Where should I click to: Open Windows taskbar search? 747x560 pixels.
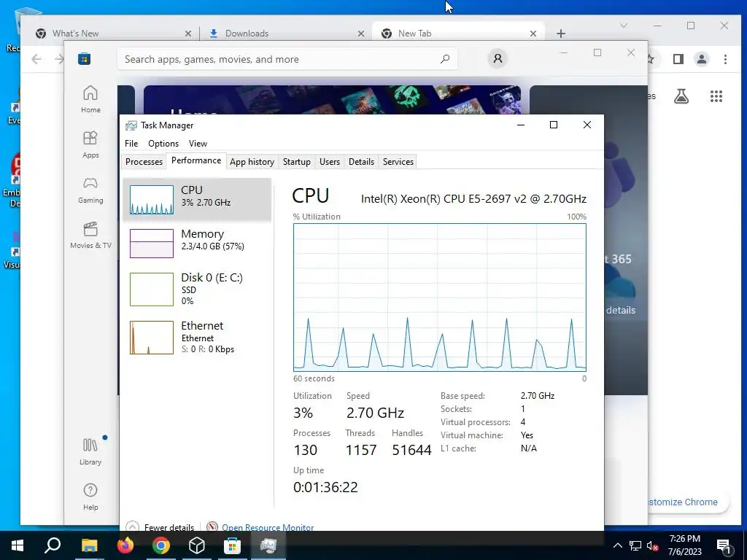[x=53, y=545]
